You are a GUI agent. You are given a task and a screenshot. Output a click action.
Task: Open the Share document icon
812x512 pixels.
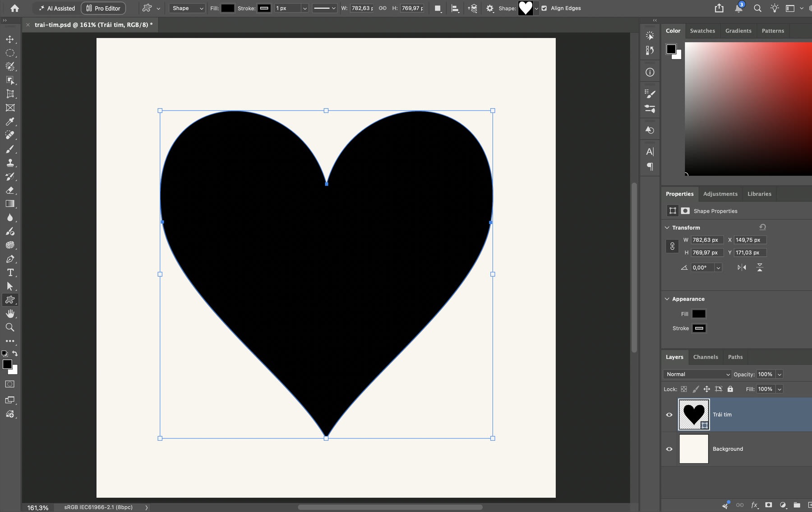(x=719, y=8)
